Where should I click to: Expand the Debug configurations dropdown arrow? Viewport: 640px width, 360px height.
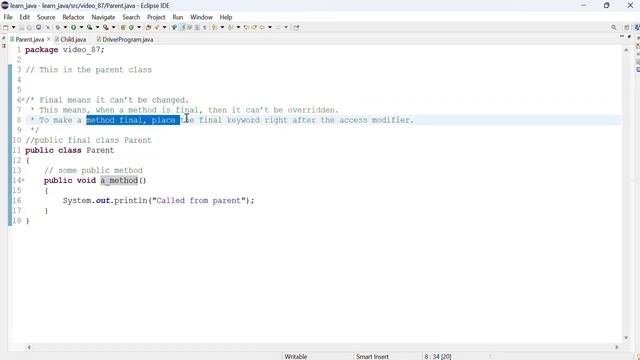click(65, 27)
